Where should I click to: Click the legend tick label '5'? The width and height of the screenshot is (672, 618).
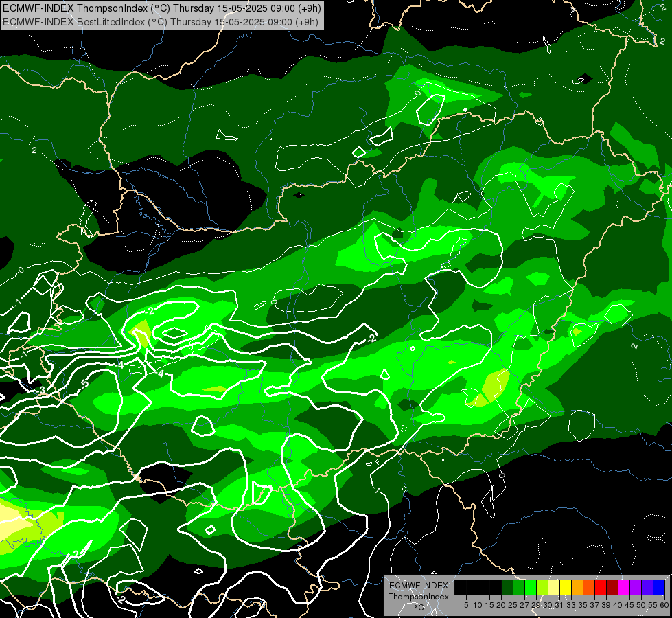point(466,605)
